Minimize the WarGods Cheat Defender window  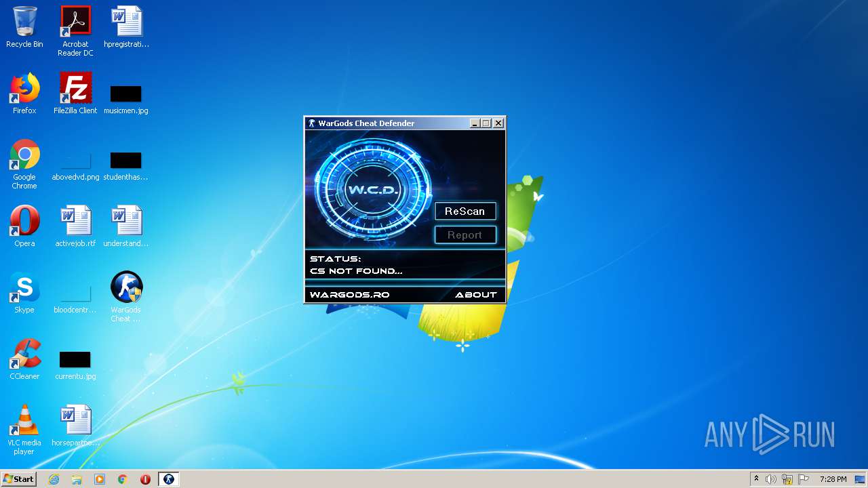pos(475,123)
